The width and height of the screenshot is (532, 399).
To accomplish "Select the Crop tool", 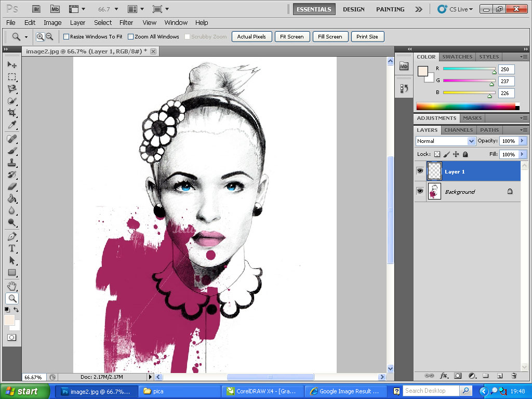I will coord(12,113).
